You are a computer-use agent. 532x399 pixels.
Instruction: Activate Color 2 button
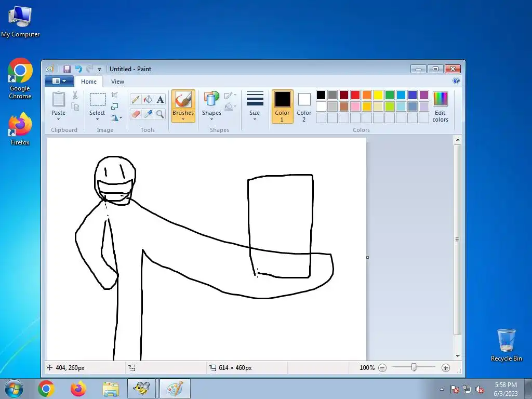304,107
